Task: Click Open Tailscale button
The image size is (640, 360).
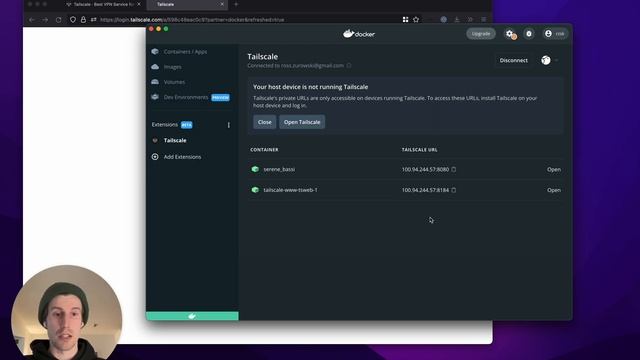Action: click(x=302, y=122)
